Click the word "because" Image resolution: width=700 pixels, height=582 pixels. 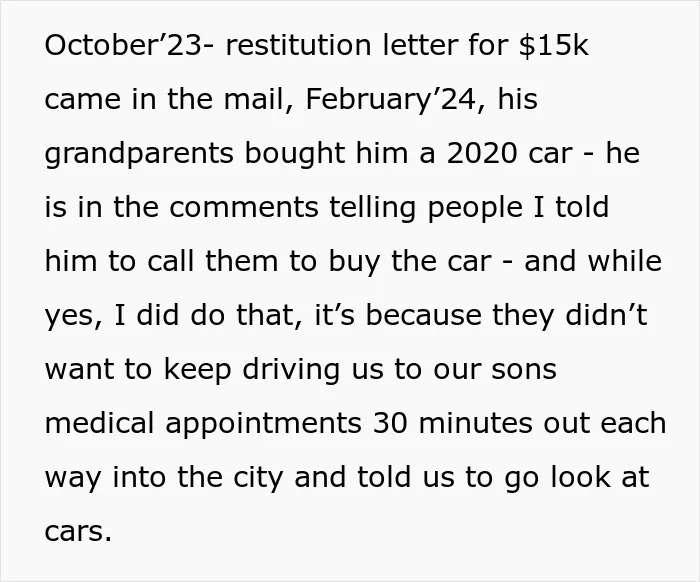coord(423,315)
